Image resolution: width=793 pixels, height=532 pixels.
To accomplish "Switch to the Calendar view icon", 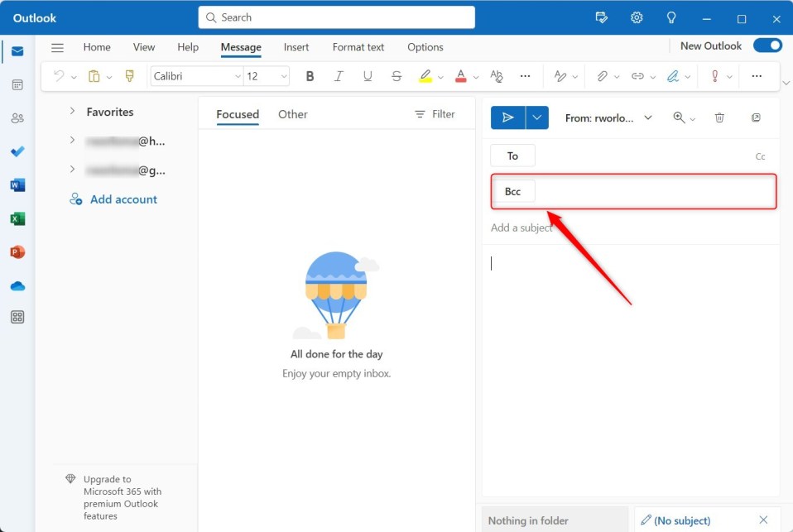I will (x=17, y=84).
